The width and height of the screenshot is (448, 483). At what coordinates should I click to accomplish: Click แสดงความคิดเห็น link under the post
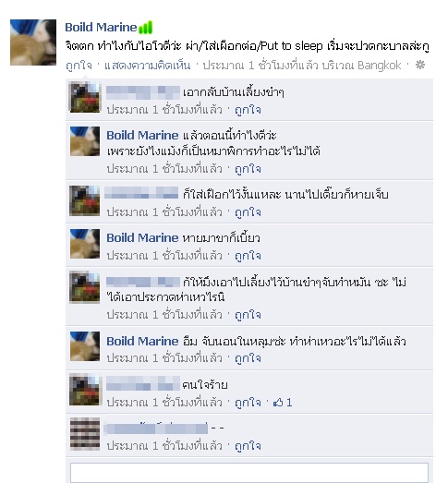coord(147,66)
